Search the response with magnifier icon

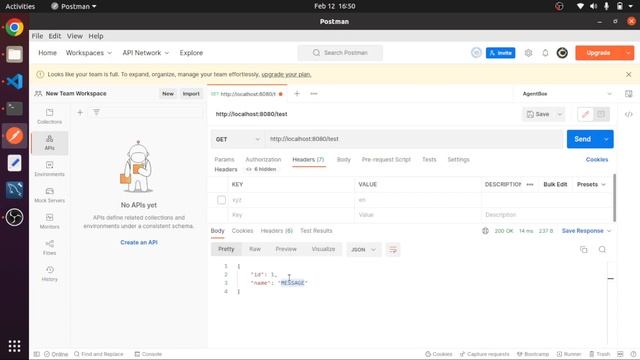pyautogui.click(x=602, y=249)
